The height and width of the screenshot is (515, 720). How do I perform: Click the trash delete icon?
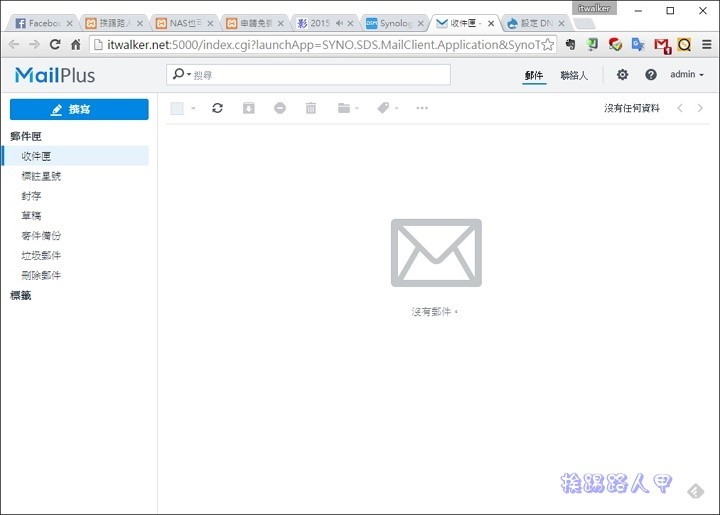pyautogui.click(x=311, y=108)
